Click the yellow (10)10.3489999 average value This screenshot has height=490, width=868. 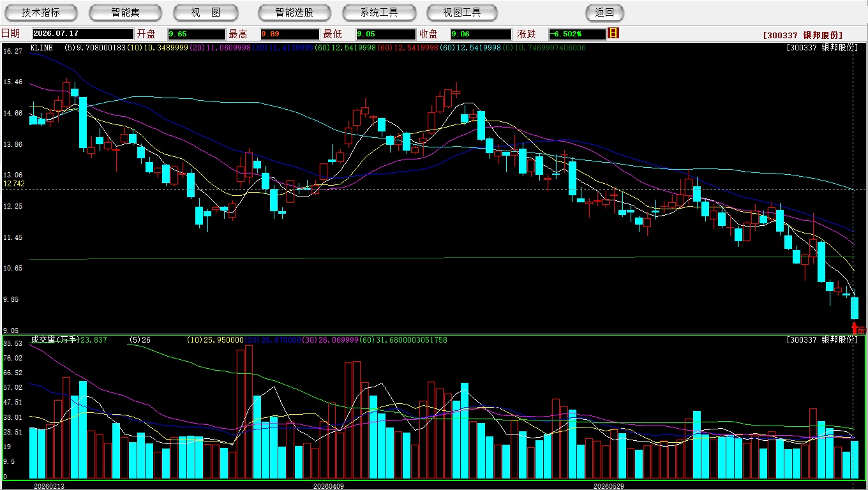158,48
